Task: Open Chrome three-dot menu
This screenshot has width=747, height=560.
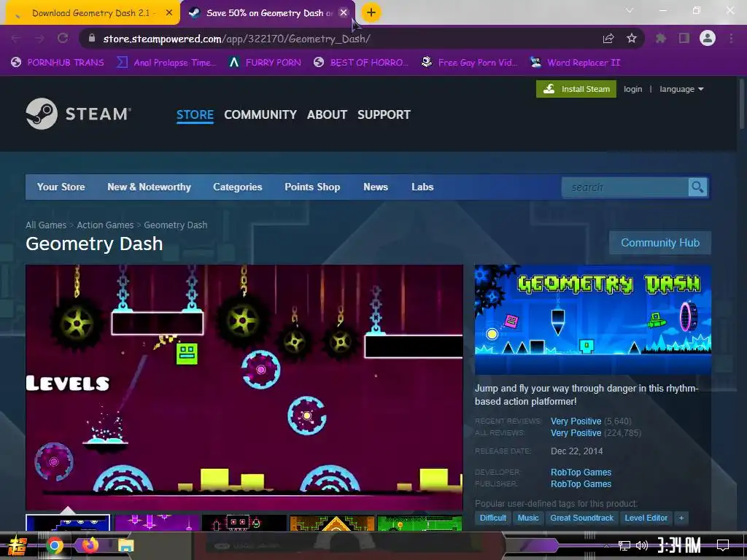Action: coord(731,38)
